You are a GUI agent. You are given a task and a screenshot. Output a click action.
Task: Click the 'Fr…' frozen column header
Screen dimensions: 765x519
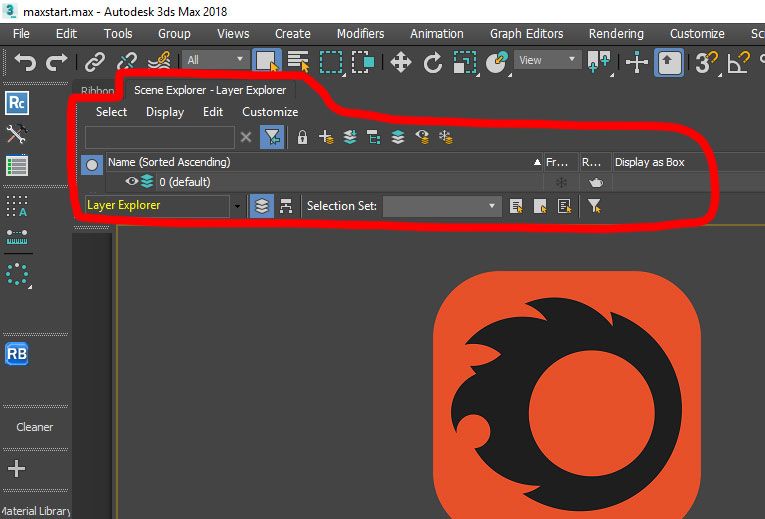561,162
